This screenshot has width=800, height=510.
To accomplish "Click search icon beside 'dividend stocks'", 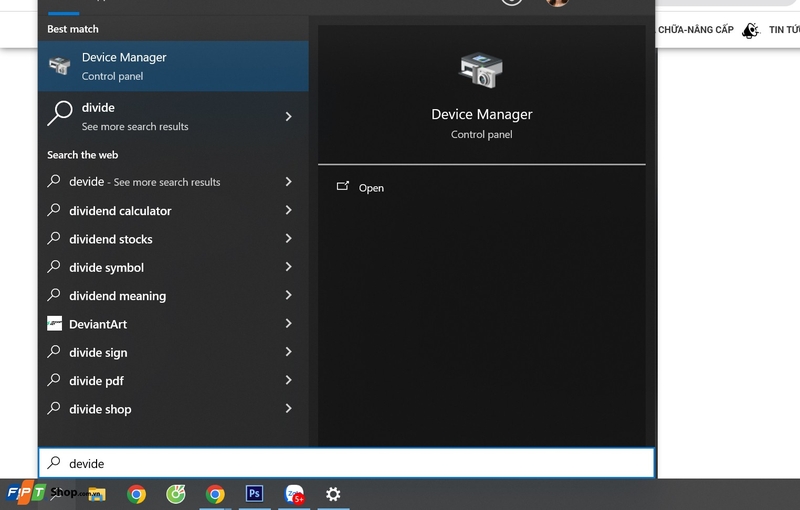I will tap(54, 238).
